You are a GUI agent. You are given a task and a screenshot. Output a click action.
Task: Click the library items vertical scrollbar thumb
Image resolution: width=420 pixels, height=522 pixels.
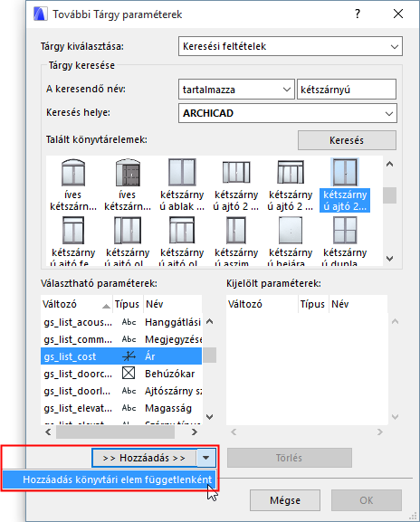tap(389, 195)
